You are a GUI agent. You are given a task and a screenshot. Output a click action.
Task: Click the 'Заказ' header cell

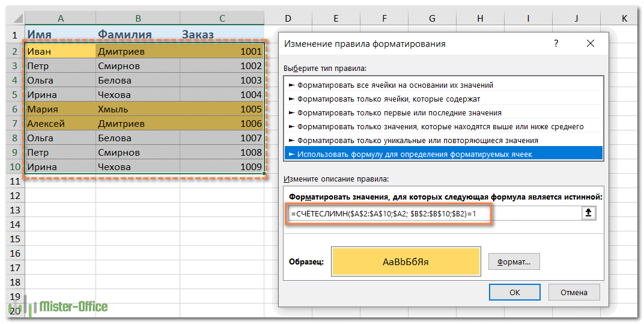[x=222, y=34]
